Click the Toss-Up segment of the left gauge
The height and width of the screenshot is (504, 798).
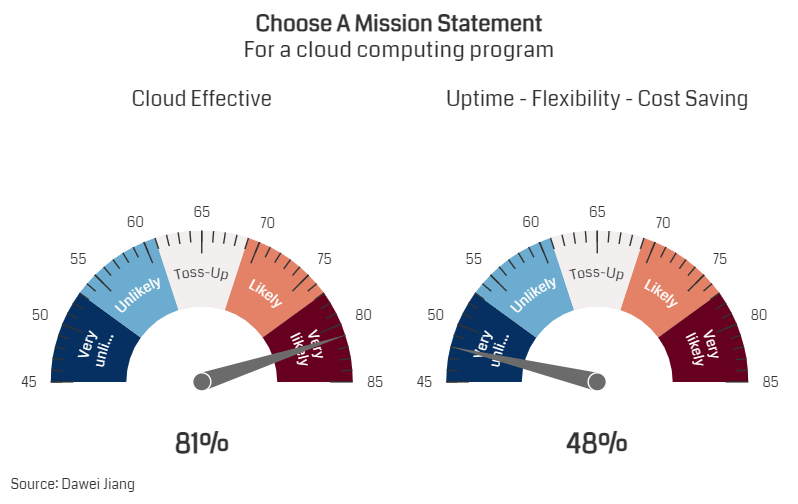(201, 268)
